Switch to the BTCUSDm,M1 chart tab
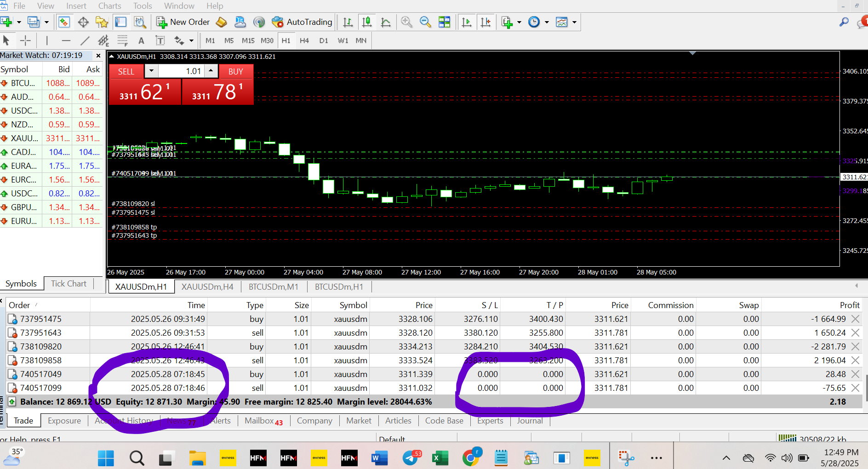The image size is (868, 469). click(274, 287)
